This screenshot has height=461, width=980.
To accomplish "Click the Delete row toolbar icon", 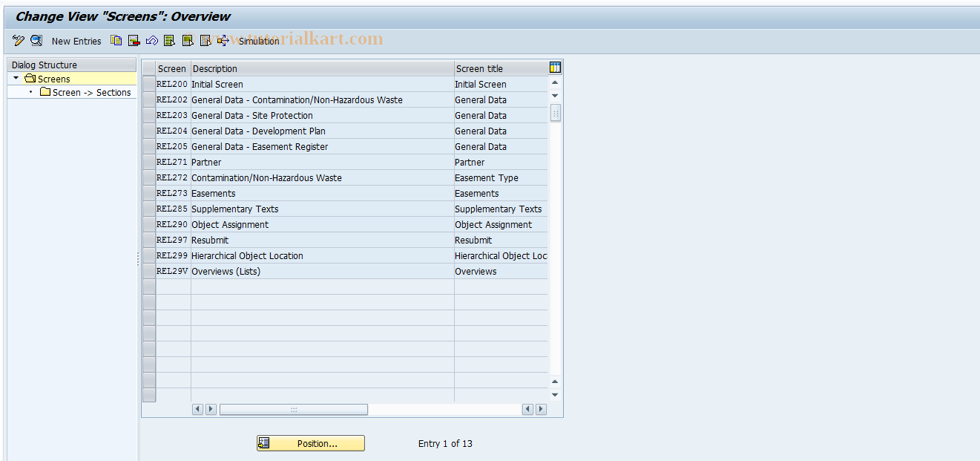I will pyautogui.click(x=134, y=41).
